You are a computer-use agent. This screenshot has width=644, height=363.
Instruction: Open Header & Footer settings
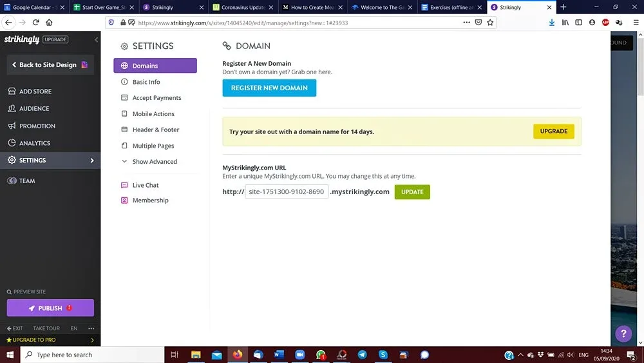point(156,130)
